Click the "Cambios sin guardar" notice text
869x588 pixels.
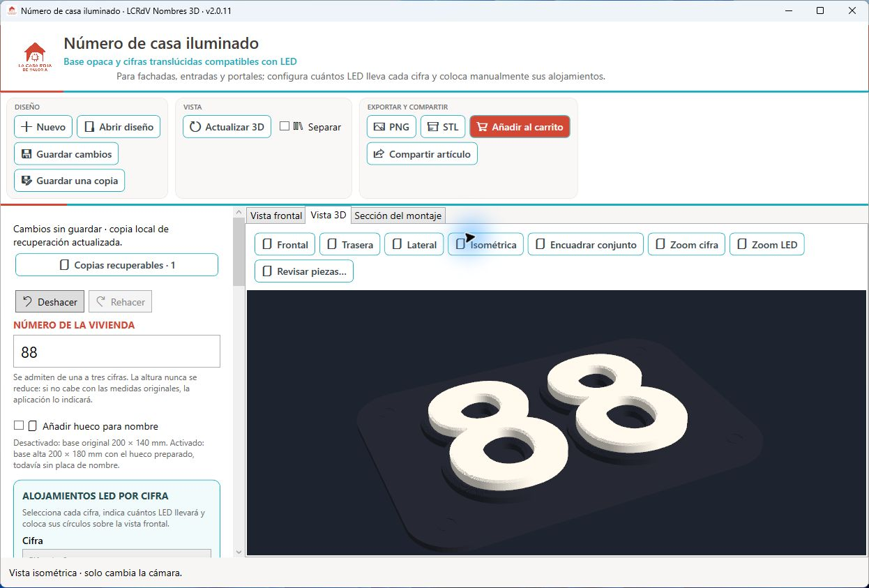pos(91,236)
